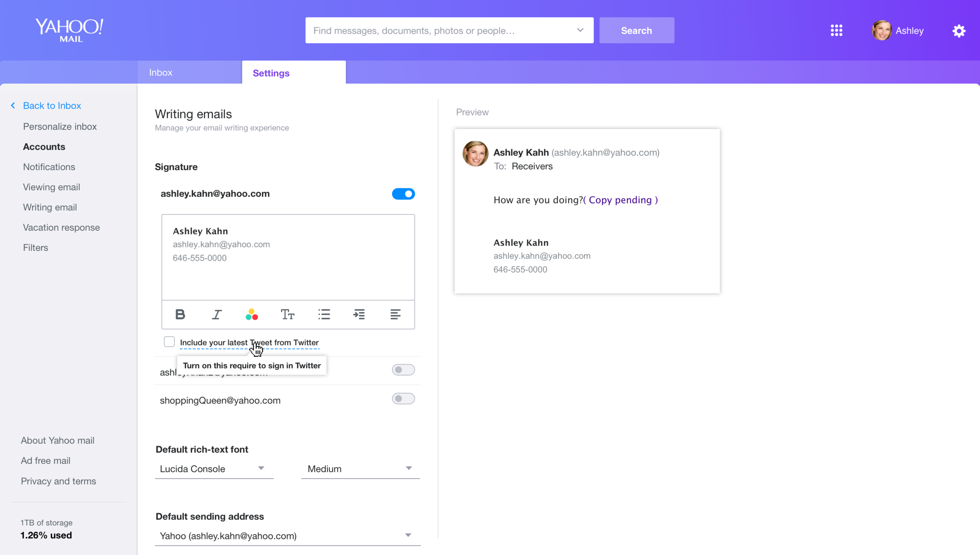Open the Lucida Console font dropdown
The width and height of the screenshot is (980, 555).
pos(214,469)
